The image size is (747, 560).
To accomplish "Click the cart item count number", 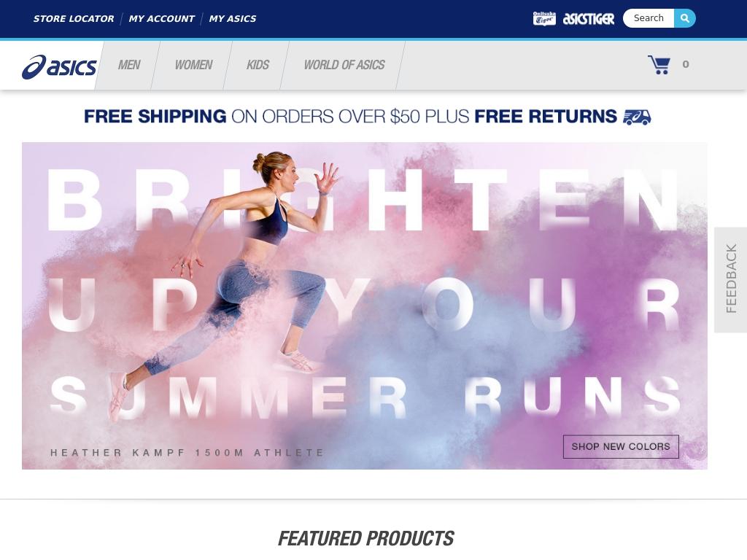I will click(x=686, y=64).
